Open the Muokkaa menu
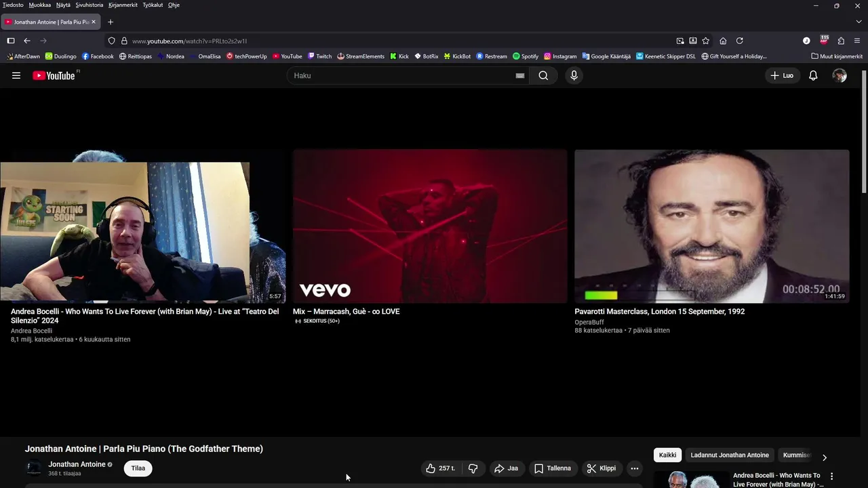The width and height of the screenshot is (868, 488). pos(40,5)
